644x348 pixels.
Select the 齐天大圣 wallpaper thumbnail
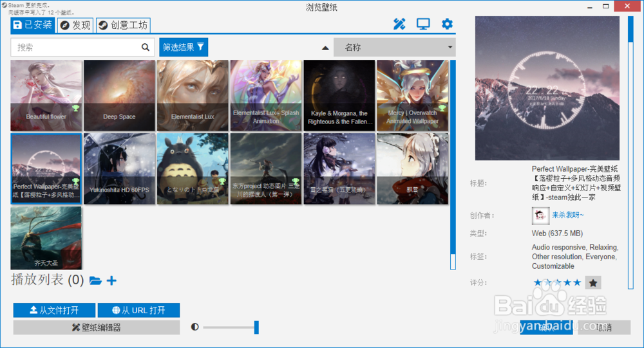pyautogui.click(x=46, y=237)
